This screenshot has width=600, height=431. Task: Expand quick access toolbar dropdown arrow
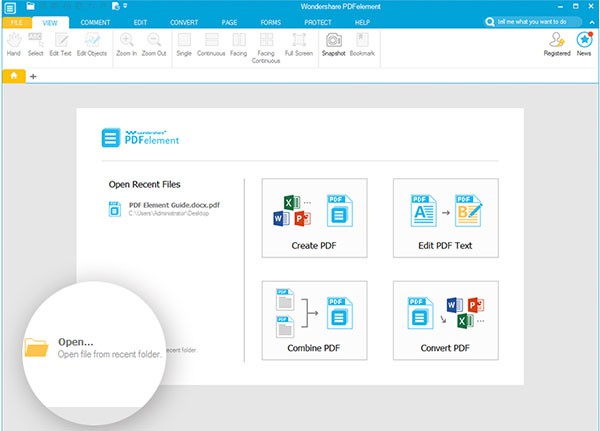click(125, 6)
